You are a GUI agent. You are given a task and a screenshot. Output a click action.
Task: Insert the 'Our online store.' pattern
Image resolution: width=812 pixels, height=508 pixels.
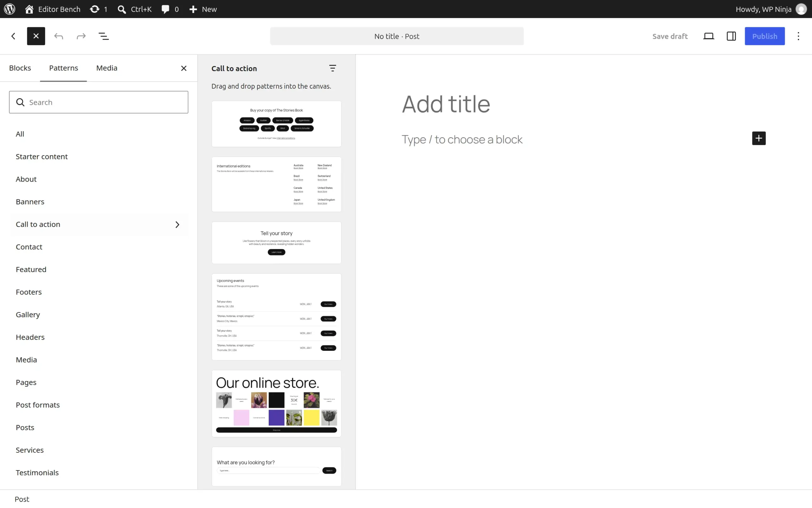pyautogui.click(x=277, y=404)
